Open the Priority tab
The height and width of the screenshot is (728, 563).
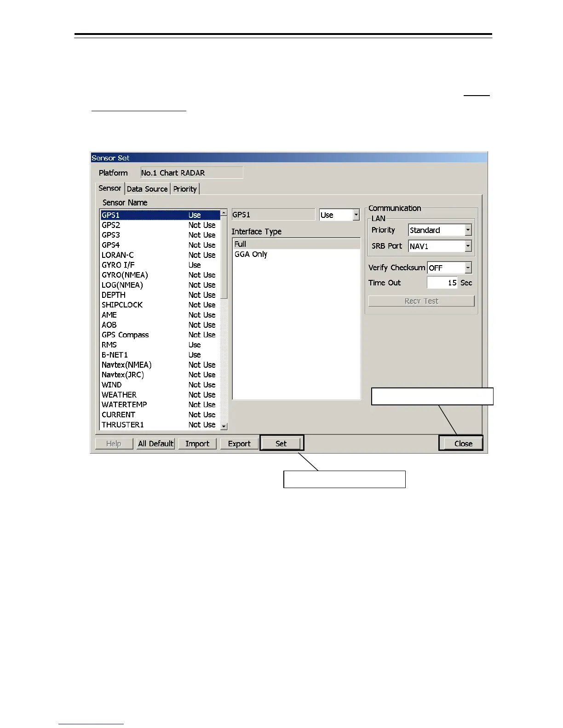pyautogui.click(x=185, y=189)
